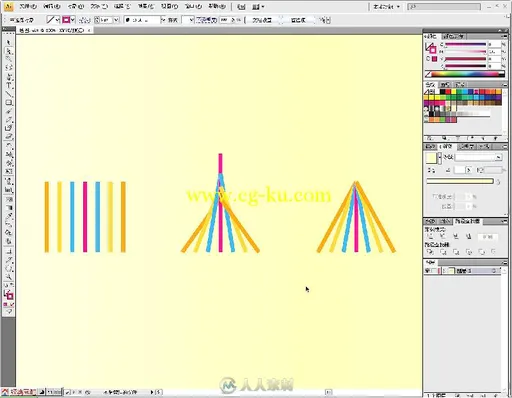Open the magenta stroke color dropdown
This screenshot has height=398, width=512.
[x=73, y=20]
